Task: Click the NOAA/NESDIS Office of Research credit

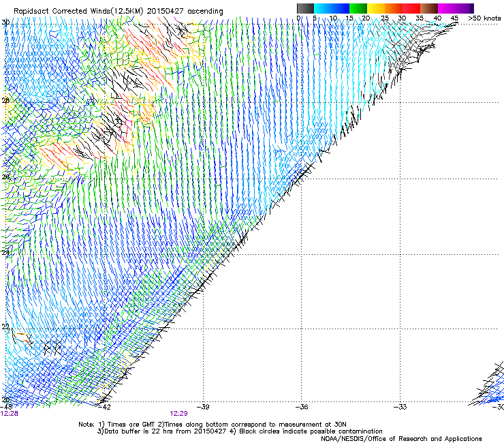Action: pos(401,439)
